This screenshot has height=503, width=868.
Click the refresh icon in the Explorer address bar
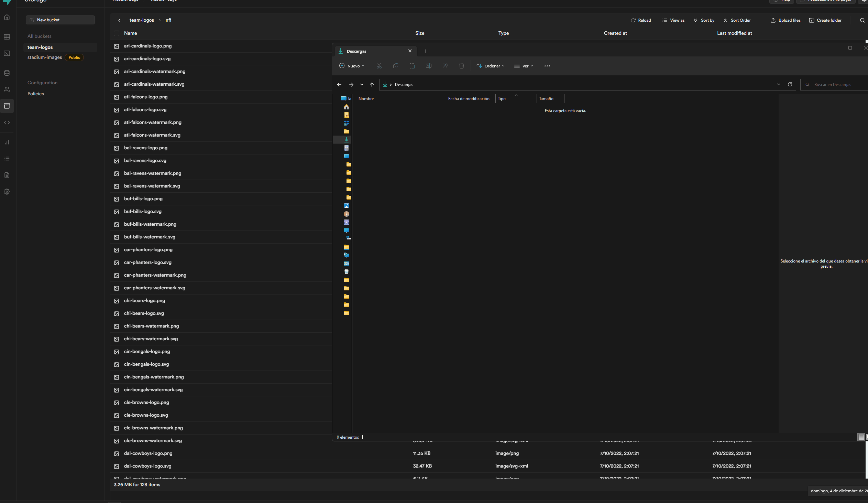coord(790,85)
